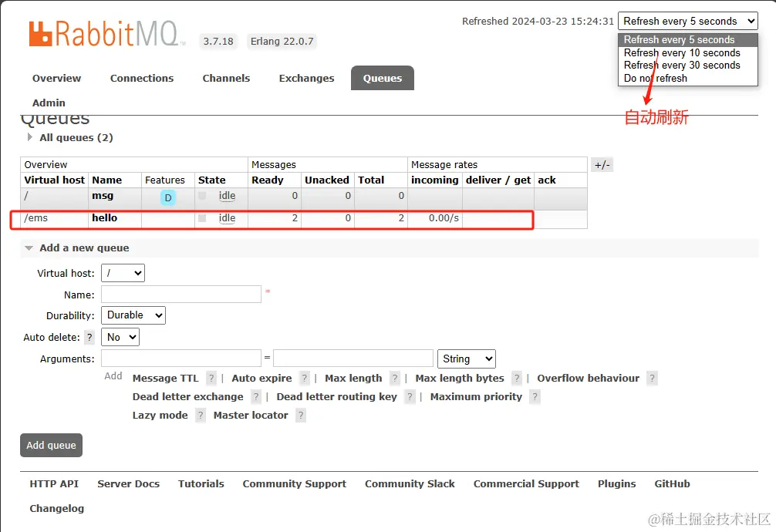Switch to the Channels tab

coord(226,78)
